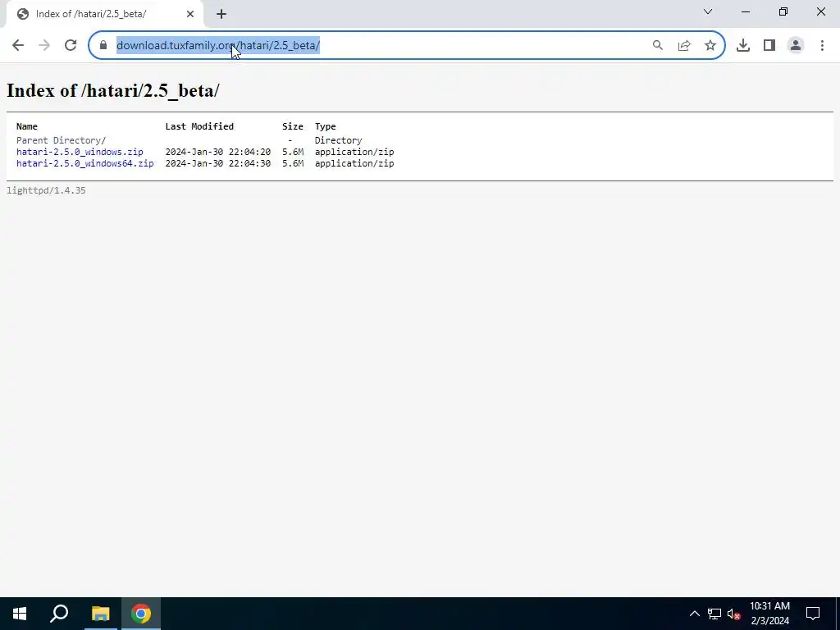Share this page icon
Image resolution: width=840 pixels, height=630 pixels.
pos(684,46)
